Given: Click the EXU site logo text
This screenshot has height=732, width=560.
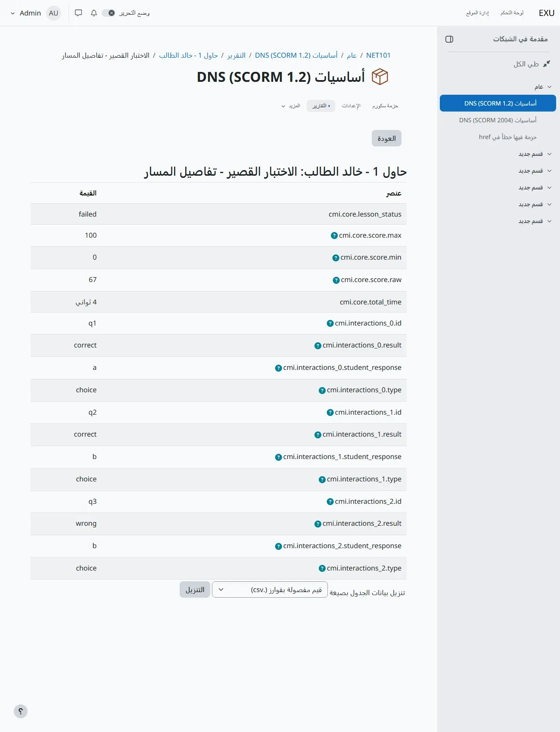Looking at the screenshot, I should tap(547, 13).
